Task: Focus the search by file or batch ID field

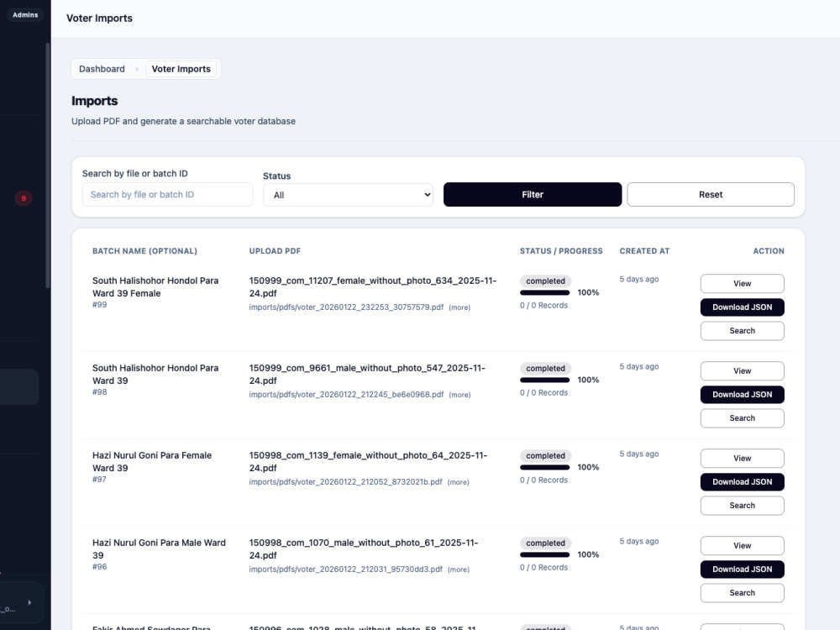Action: click(167, 195)
